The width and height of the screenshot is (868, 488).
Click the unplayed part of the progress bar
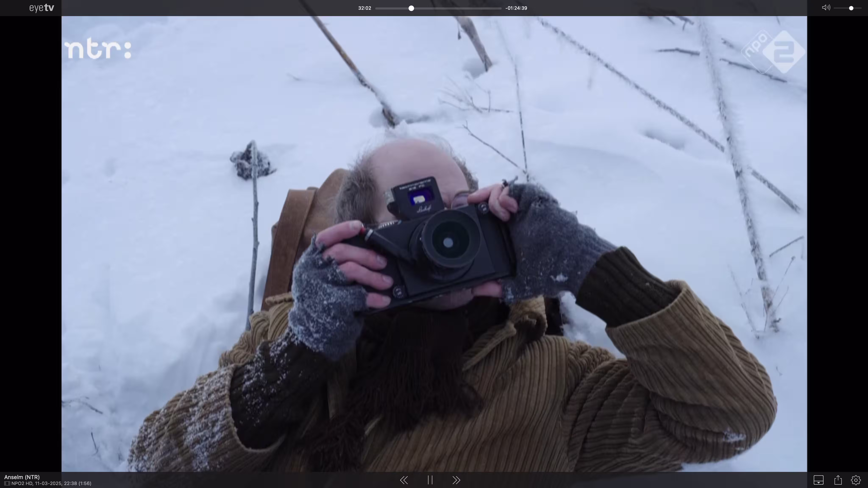pos(458,8)
